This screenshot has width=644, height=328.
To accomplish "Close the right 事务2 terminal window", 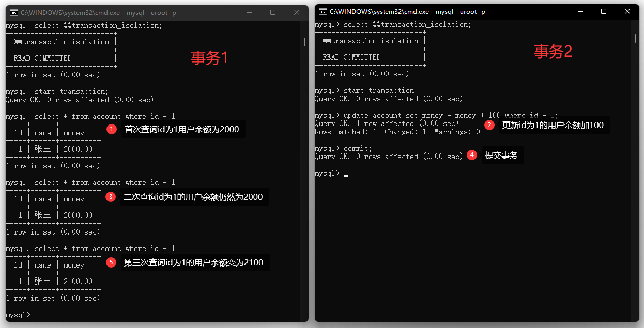I will 627,11.
